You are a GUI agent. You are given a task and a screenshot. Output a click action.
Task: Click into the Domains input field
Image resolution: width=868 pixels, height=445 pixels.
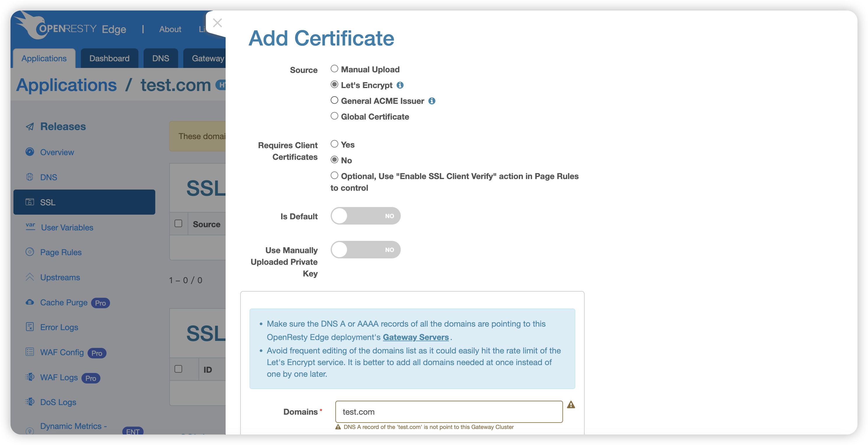tap(449, 412)
